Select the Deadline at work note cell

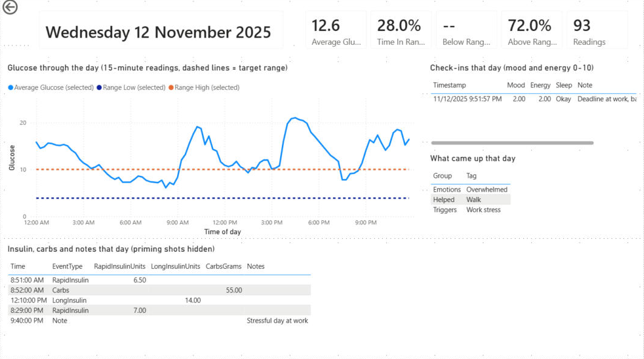coord(607,99)
